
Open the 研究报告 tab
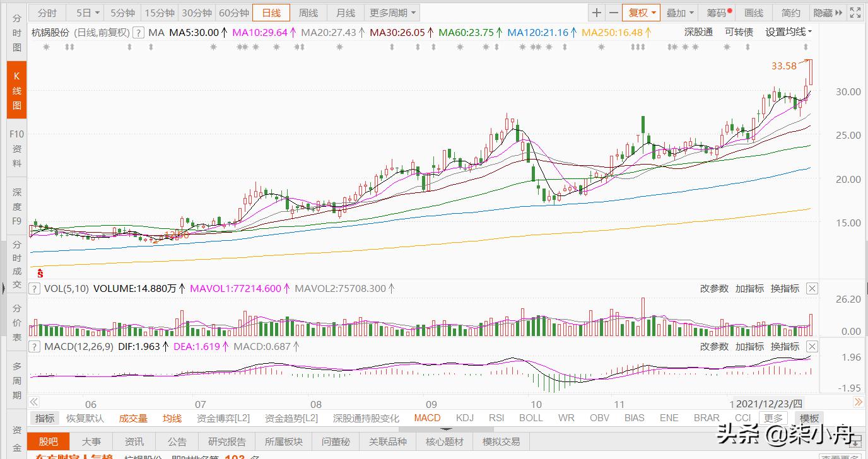pos(226,442)
